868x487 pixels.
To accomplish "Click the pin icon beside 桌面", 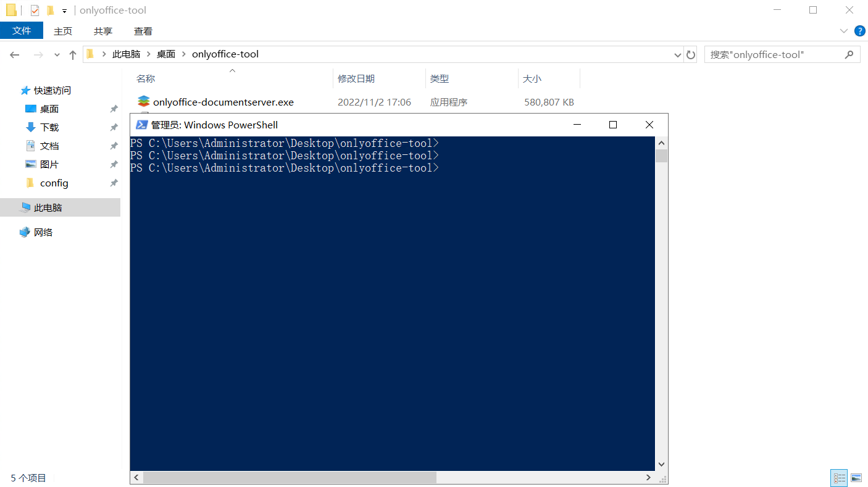I will (114, 109).
